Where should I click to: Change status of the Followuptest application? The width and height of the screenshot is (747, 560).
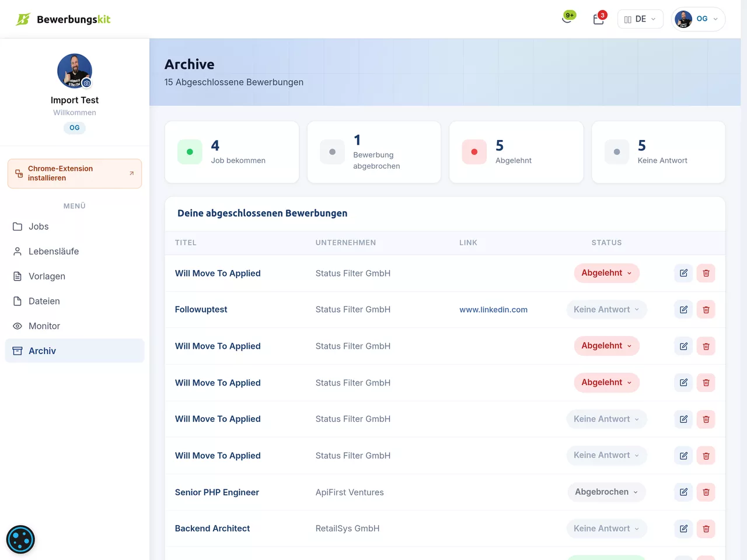(x=606, y=310)
